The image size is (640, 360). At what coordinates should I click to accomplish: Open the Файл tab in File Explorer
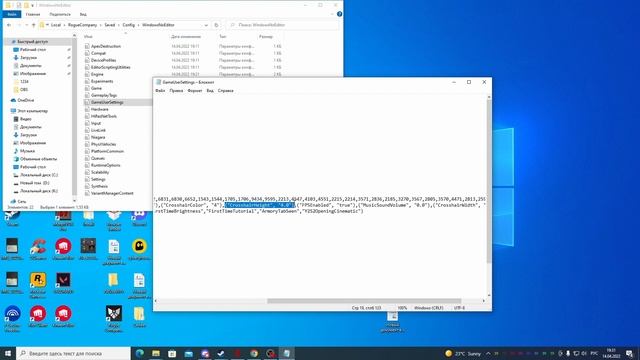tap(11, 14)
